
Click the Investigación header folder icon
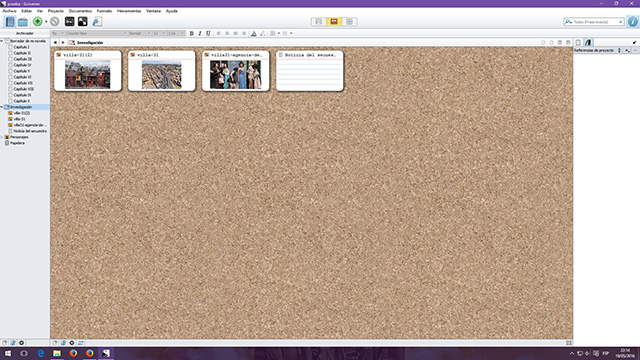click(72, 42)
